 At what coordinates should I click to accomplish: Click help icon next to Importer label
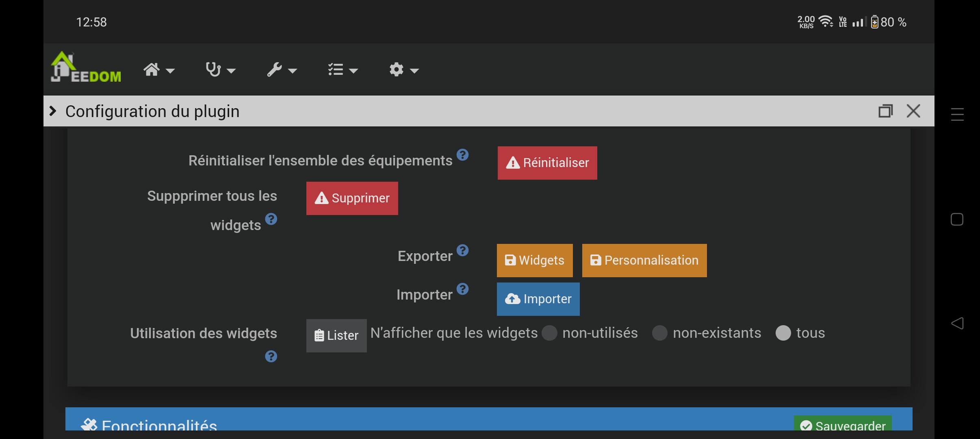coord(462,289)
